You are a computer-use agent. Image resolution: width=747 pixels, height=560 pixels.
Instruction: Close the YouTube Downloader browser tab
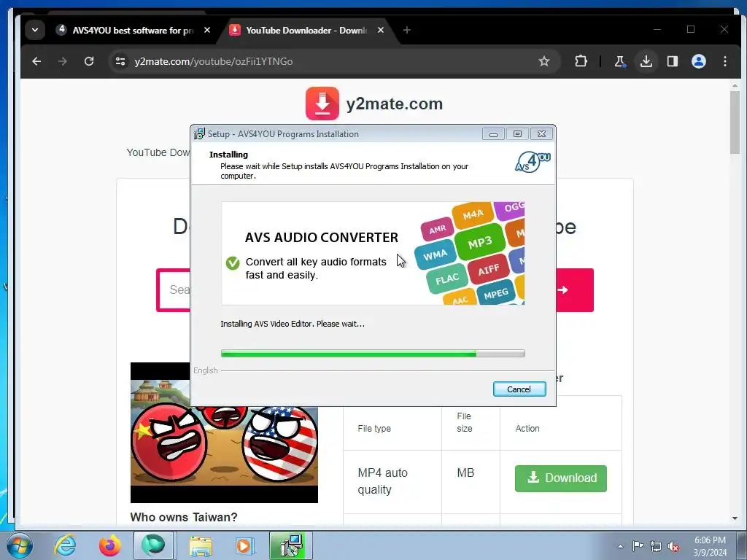point(381,30)
